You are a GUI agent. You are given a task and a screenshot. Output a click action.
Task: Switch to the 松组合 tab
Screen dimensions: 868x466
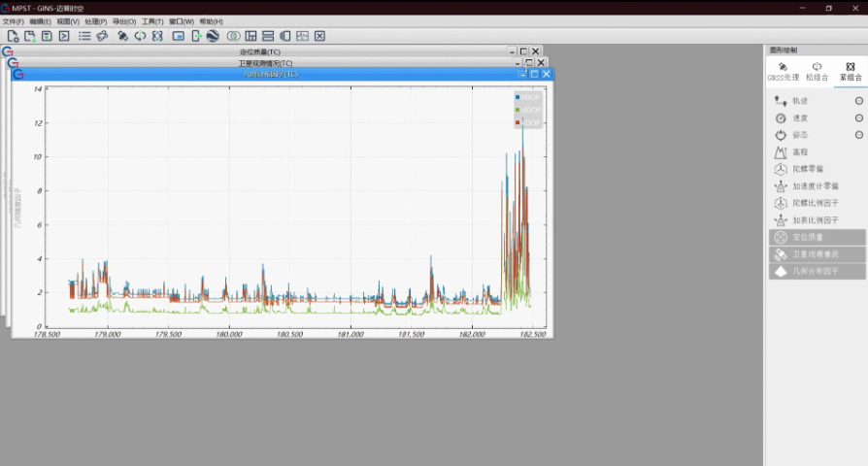point(817,72)
